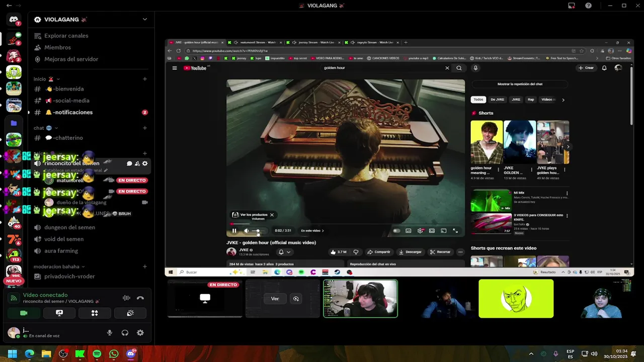Viewport: 644px width, 362px height.
Task: Collapse the chat channel category
Action: [x=46, y=128]
